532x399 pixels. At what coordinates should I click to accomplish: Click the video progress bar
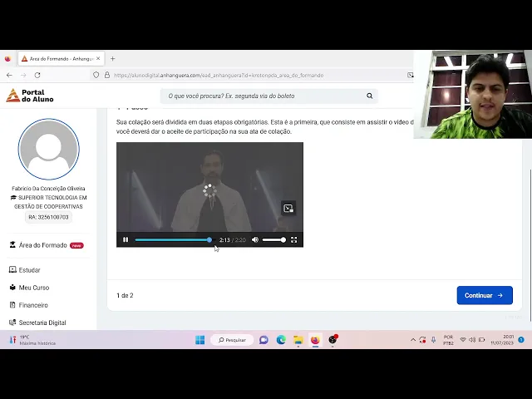(174, 240)
